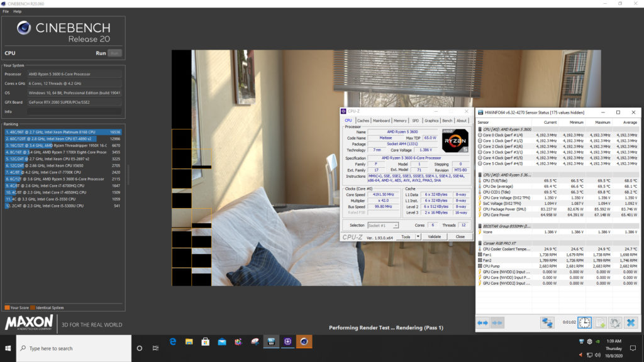Screen dimensions: 644x362
Task: Open the CPU-Z Tools dropdown arrow
Action: tap(418, 237)
